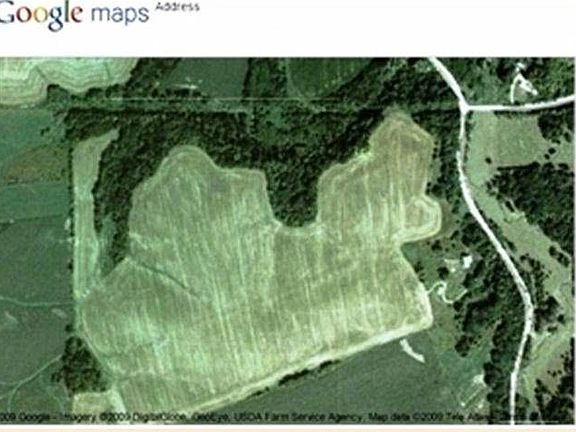576x432 pixels.
Task: Click the white farmhouse building east of the field
Action: click(x=467, y=261)
